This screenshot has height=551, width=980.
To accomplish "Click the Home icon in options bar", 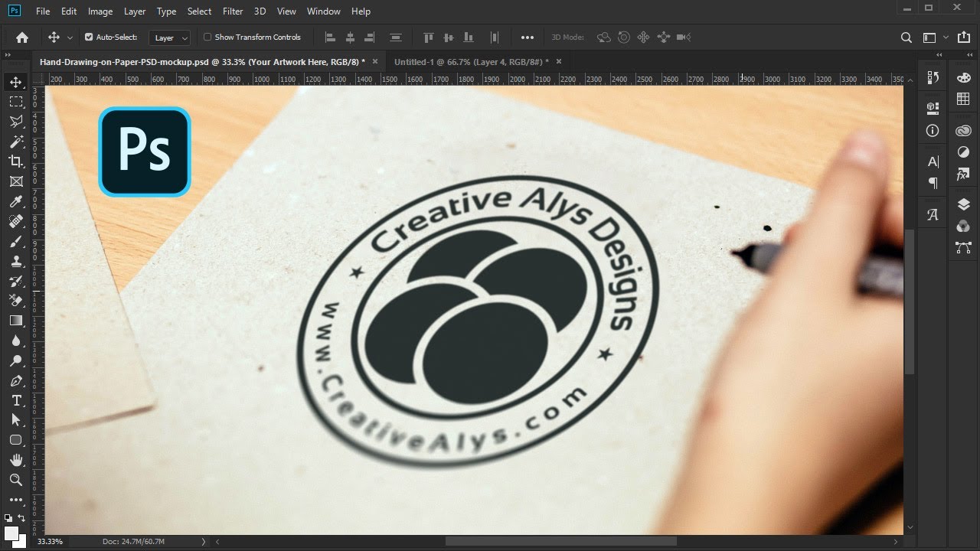I will point(22,37).
